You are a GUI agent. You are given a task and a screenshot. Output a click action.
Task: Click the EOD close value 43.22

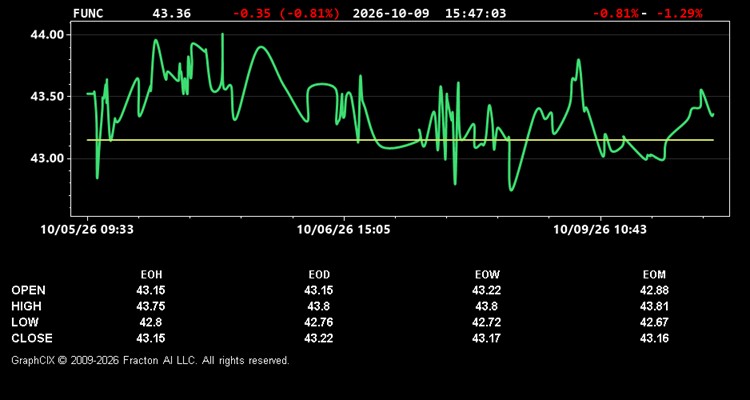(x=319, y=338)
